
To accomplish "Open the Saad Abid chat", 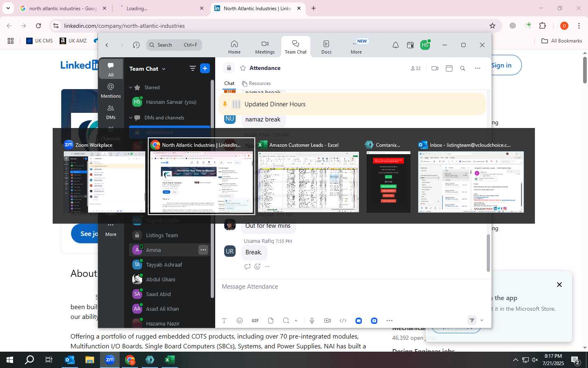I will tap(169, 294).
